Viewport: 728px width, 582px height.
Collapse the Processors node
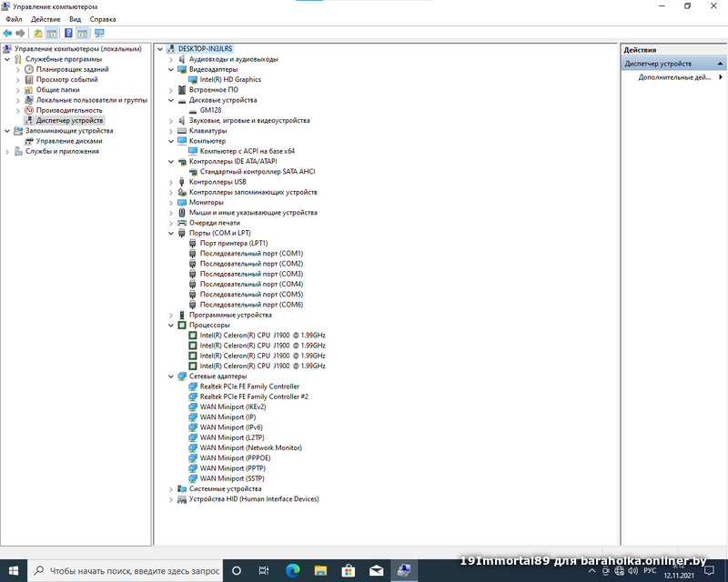pos(171,325)
